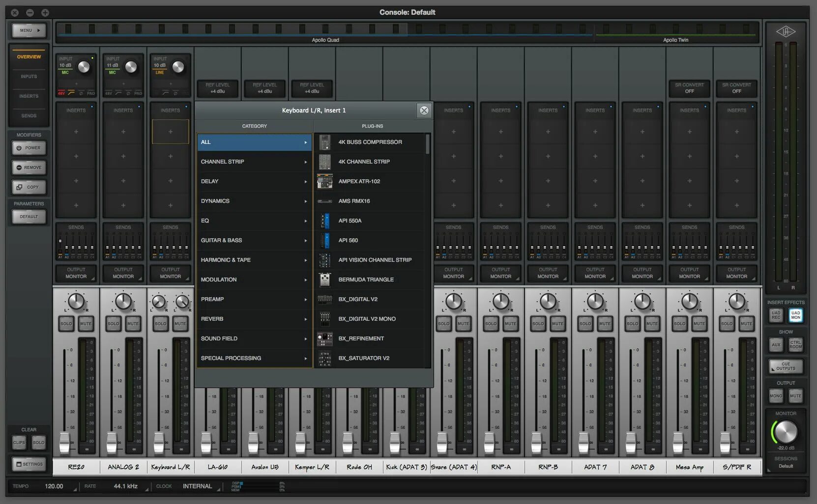Expand the Reverb category

(x=254, y=319)
